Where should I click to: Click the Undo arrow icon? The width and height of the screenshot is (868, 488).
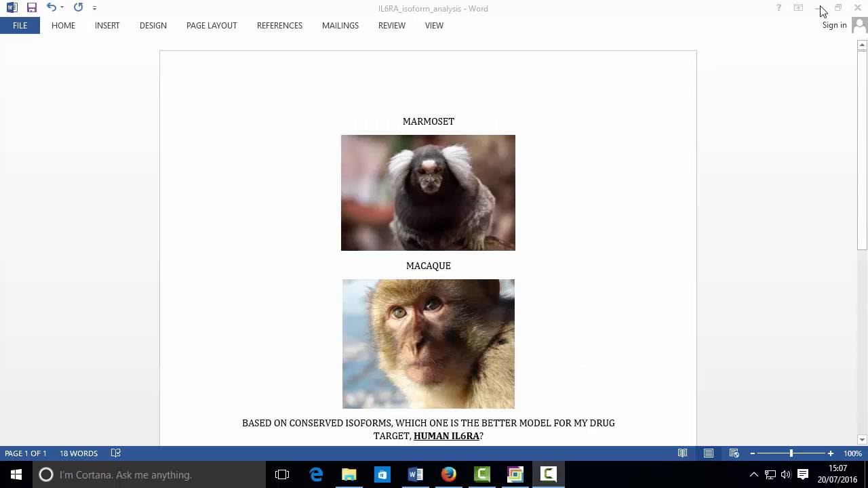click(x=51, y=7)
